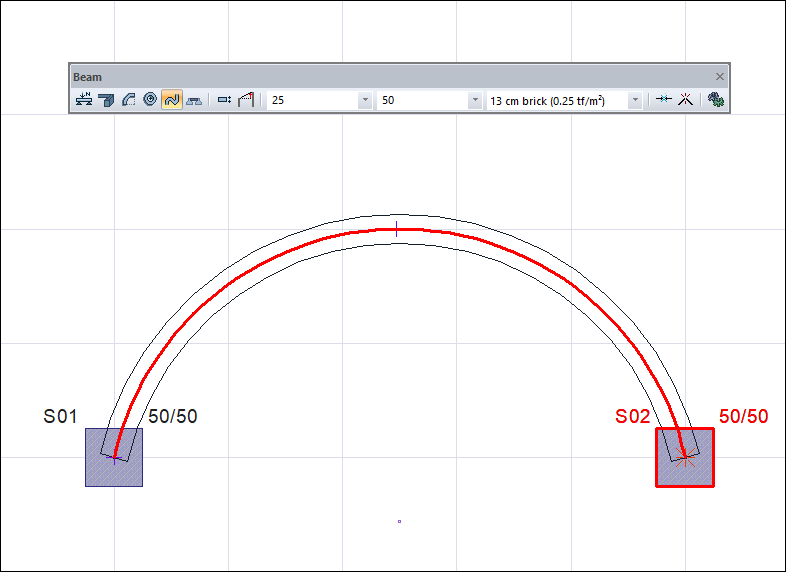The image size is (786, 572).
Task: Click the beam intersection trim icon
Action: click(686, 100)
